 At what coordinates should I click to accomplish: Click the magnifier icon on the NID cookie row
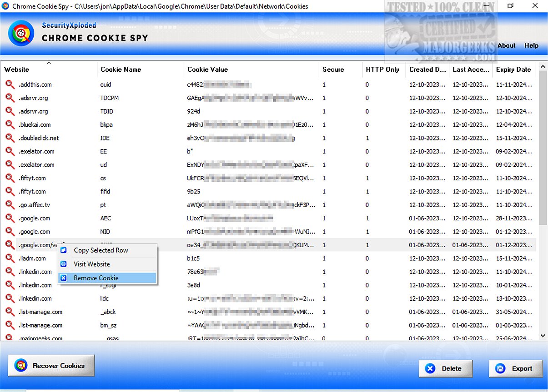point(10,232)
